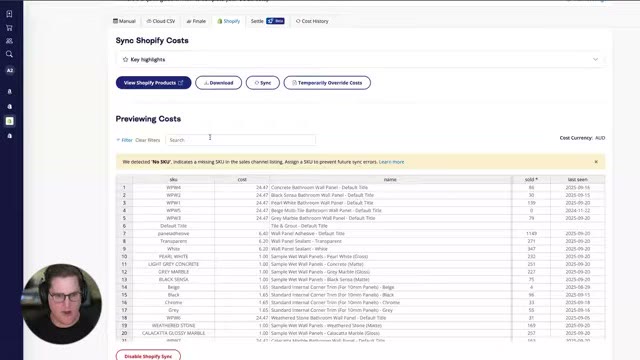
Task: Click the Cost Currency AUD label
Action: click(x=582, y=138)
